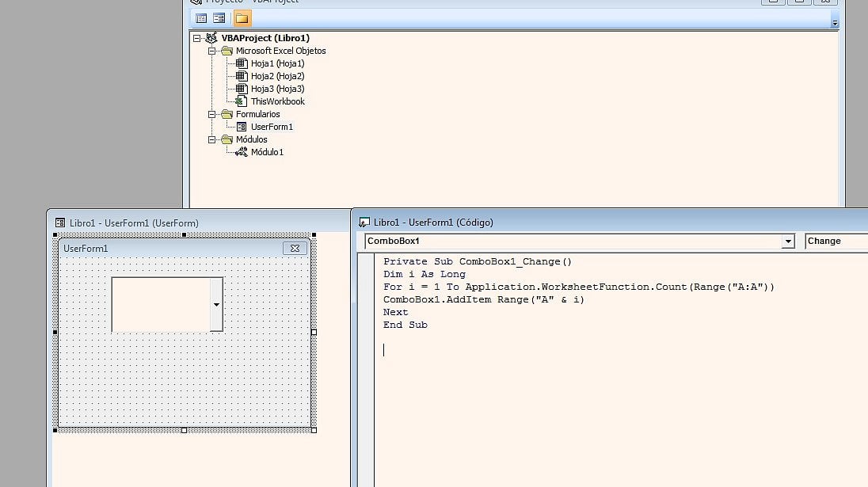The height and width of the screenshot is (487, 868).
Task: Collapse the Formularios folder node
Action: [x=212, y=114]
